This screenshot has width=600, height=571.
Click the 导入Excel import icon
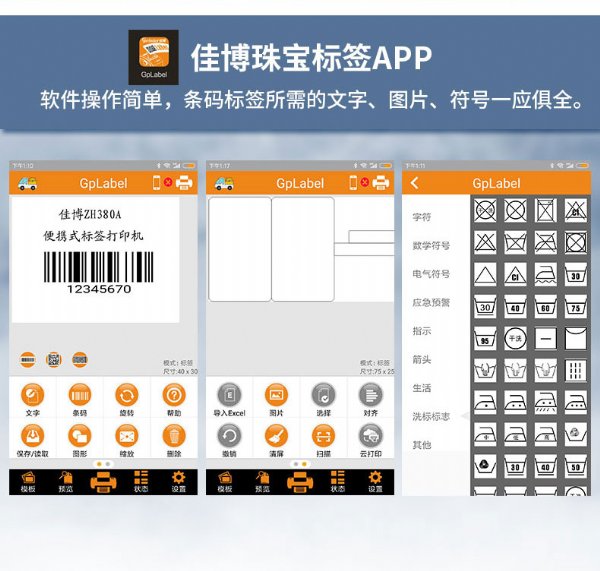(x=229, y=394)
